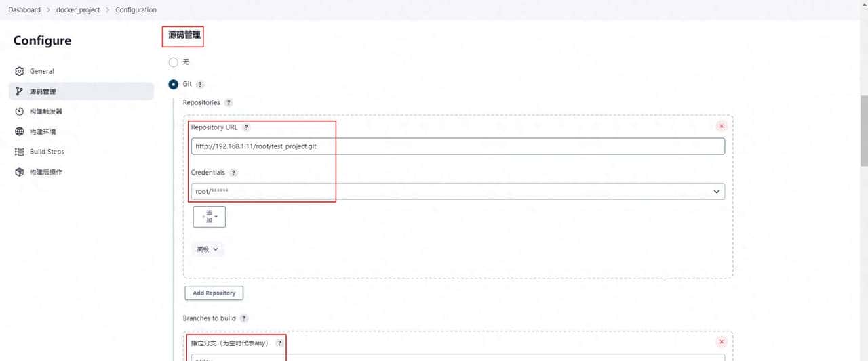Delete the repository with red X
868x361 pixels.
[x=722, y=126]
